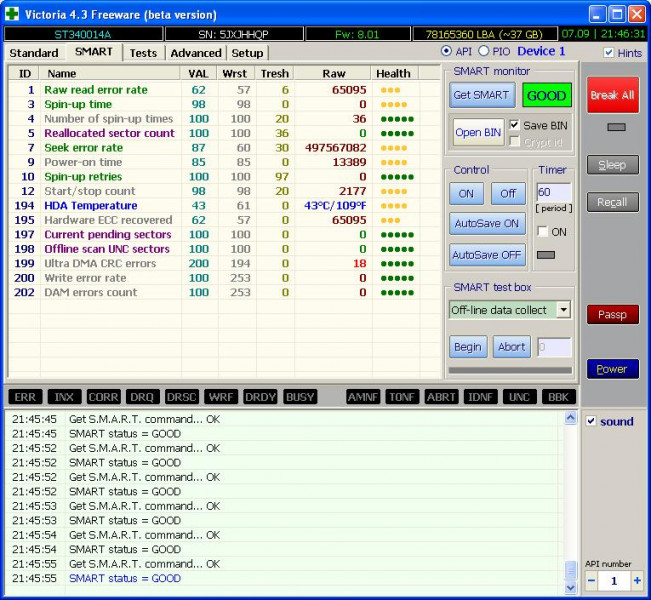Click the Name column header
Viewport: 651px width, 600px height.
(x=110, y=73)
